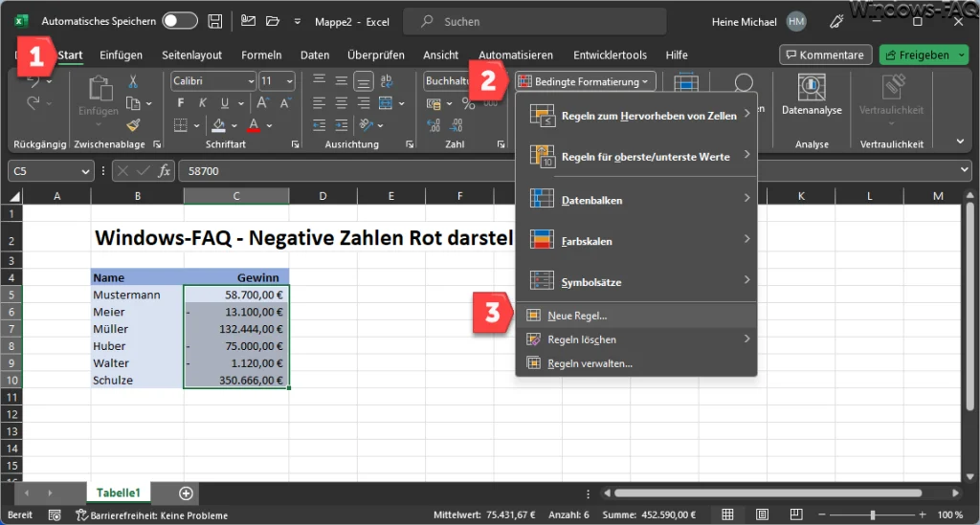Click the fx insert function icon
This screenshot has height=525, width=980.
164,171
